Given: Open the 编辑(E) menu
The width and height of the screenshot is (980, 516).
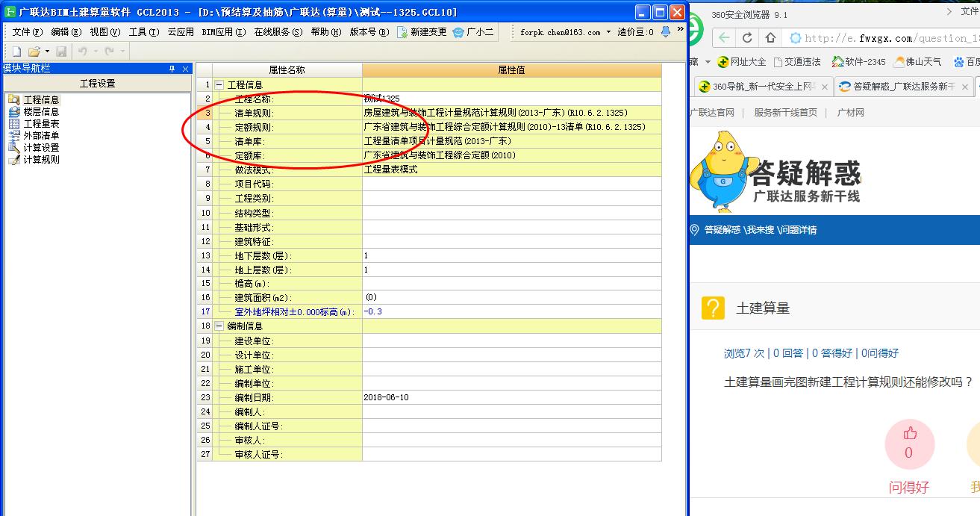Looking at the screenshot, I should click(66, 32).
